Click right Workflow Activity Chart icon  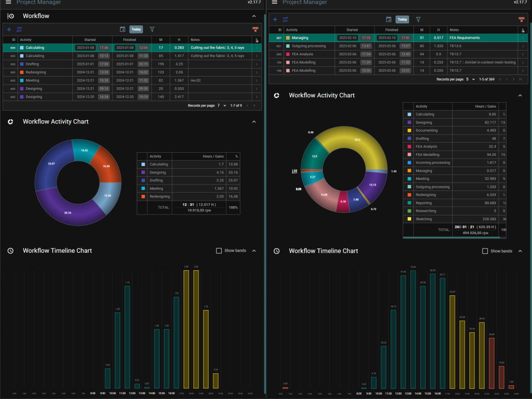coord(277,95)
